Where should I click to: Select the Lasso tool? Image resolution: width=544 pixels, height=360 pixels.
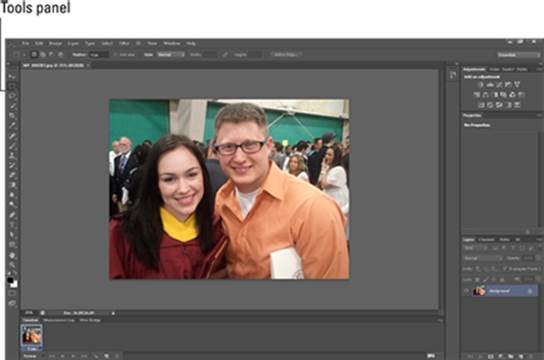tap(12, 96)
